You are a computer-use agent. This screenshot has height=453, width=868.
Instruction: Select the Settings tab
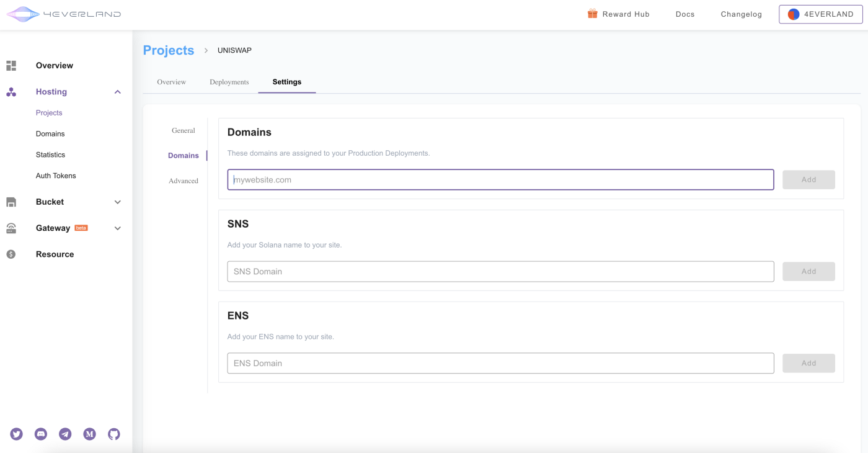[287, 82]
